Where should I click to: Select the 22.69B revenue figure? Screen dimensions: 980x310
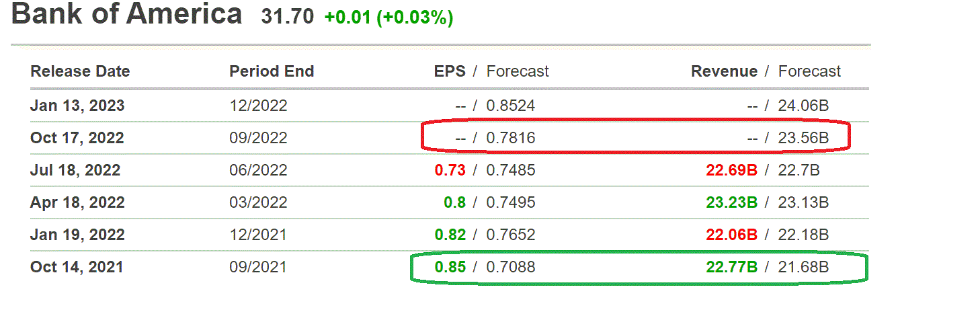(731, 170)
